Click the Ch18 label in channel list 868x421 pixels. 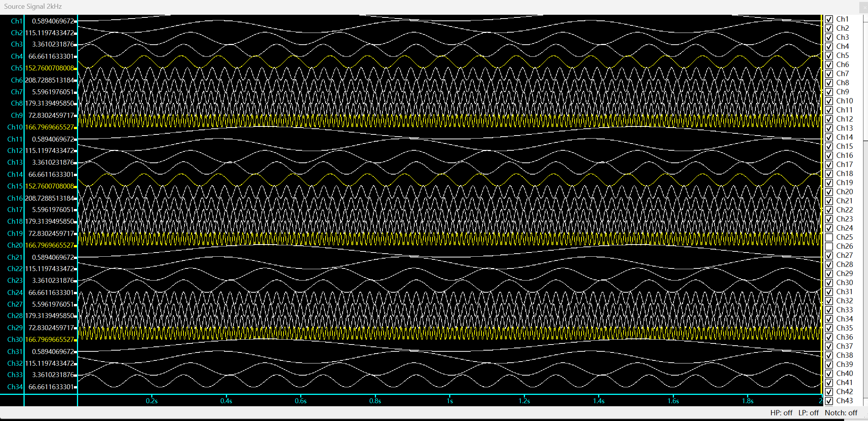844,174
